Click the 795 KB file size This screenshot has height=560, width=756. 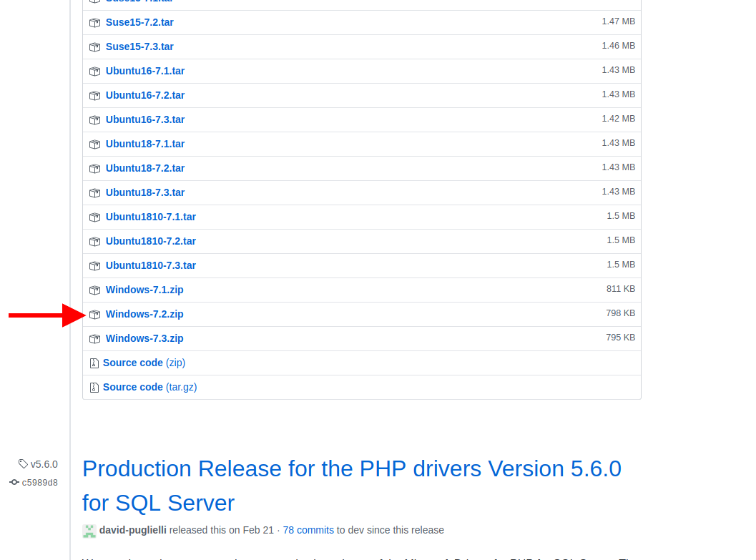pyautogui.click(x=621, y=338)
